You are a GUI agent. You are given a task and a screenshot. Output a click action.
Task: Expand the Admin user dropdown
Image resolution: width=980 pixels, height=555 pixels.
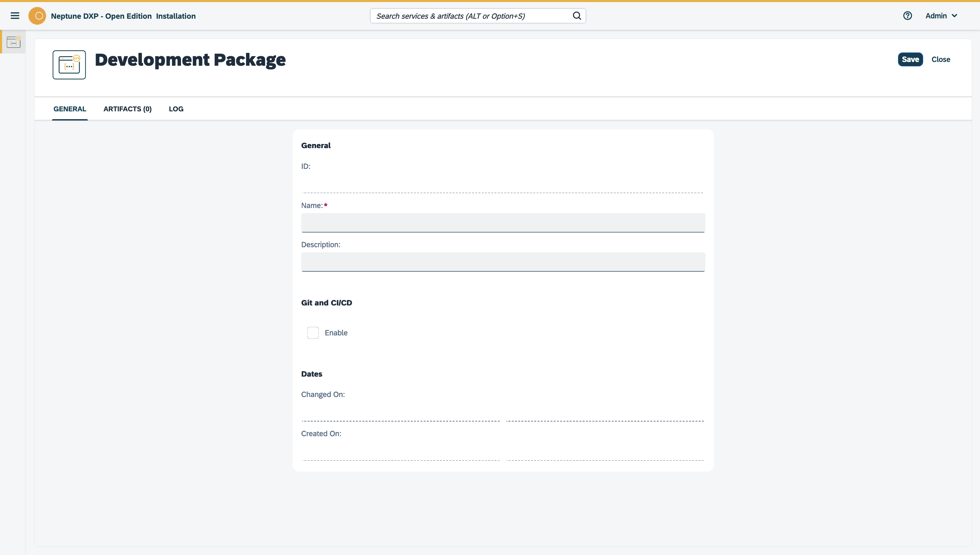[941, 16]
